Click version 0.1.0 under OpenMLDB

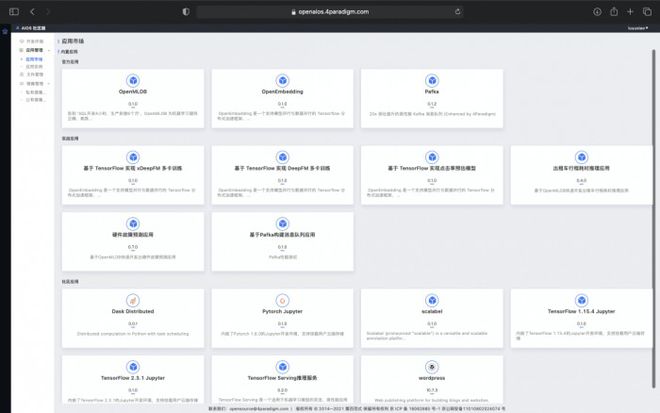tap(133, 104)
